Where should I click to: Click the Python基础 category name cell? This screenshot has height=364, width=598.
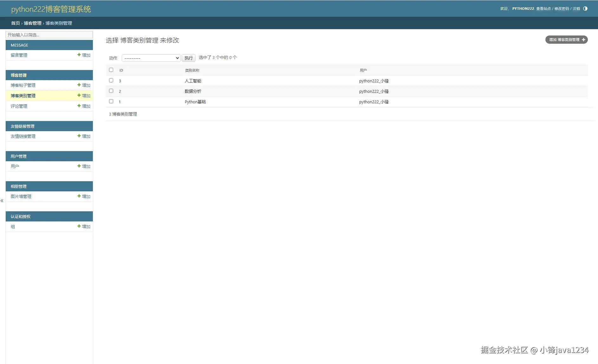(x=195, y=102)
